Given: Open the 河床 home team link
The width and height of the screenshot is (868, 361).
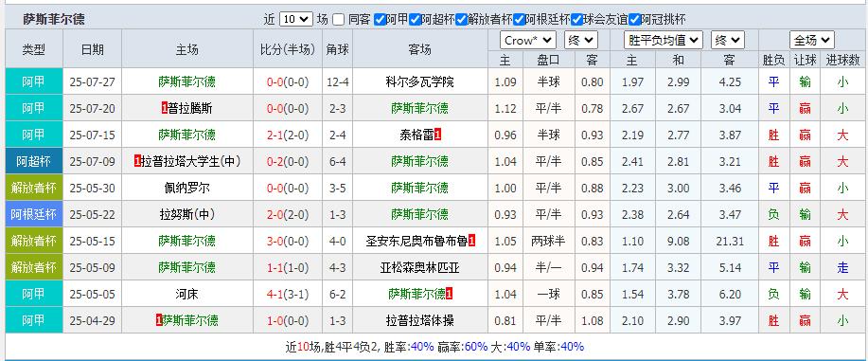Looking at the screenshot, I should point(186,294).
